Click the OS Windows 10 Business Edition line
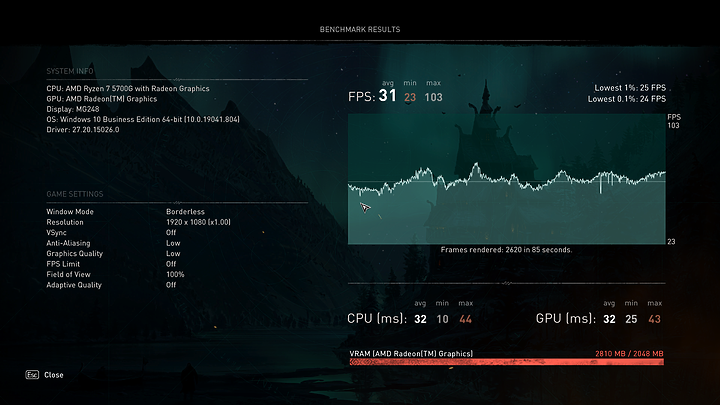This screenshot has width=720, height=405. [x=143, y=119]
